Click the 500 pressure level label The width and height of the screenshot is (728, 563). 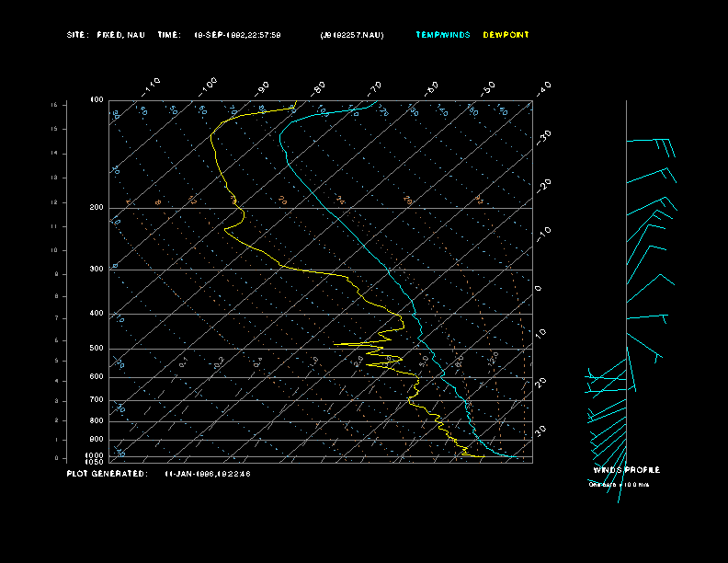tap(97, 349)
